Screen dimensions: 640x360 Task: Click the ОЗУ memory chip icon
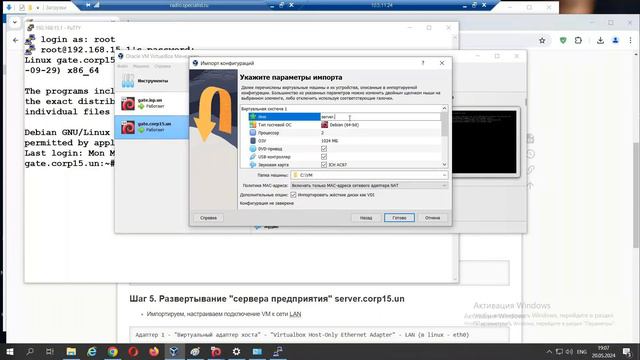pyautogui.click(x=253, y=141)
